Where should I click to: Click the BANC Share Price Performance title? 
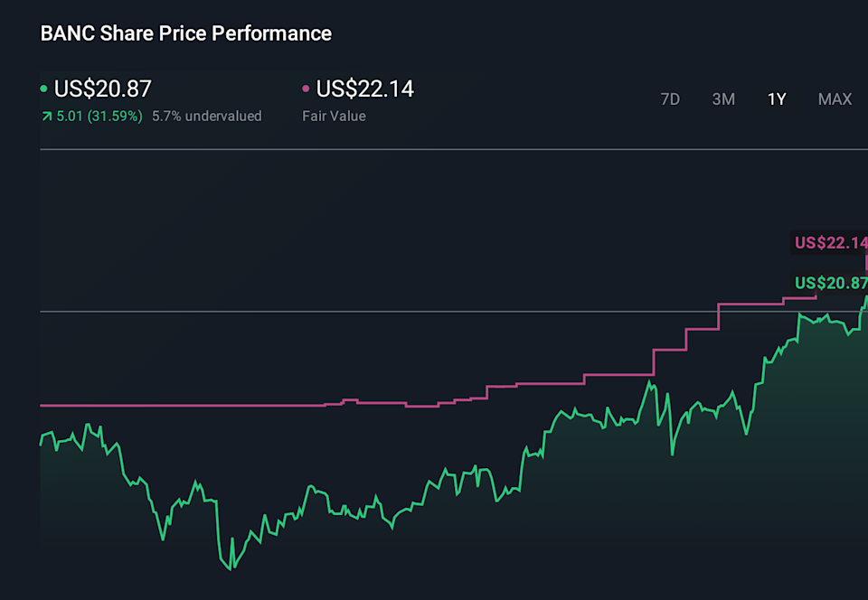[185, 33]
